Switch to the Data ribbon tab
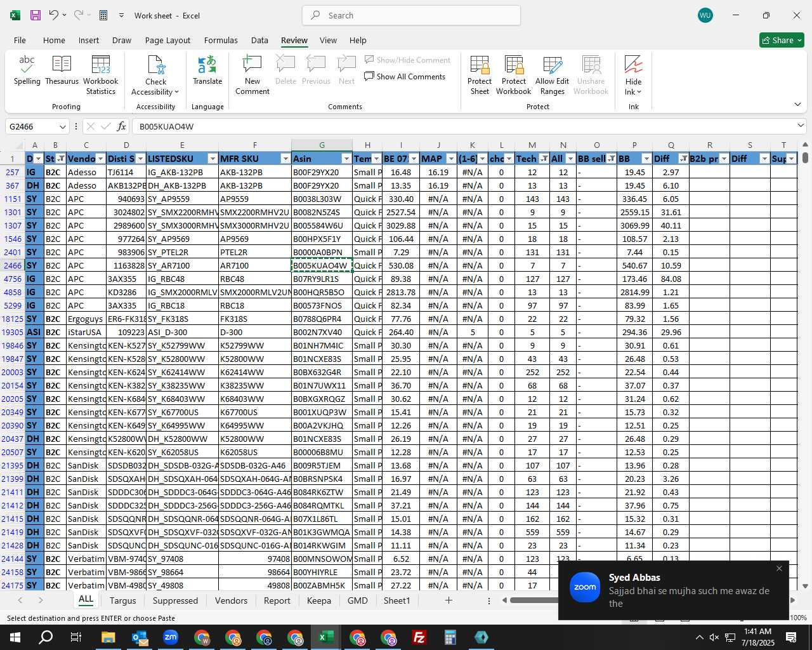 coord(259,40)
